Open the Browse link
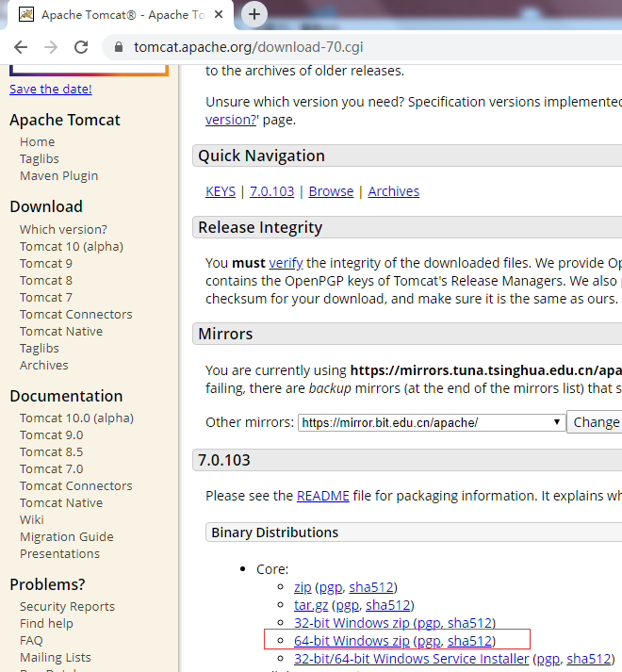This screenshot has height=672, width=622. (331, 191)
